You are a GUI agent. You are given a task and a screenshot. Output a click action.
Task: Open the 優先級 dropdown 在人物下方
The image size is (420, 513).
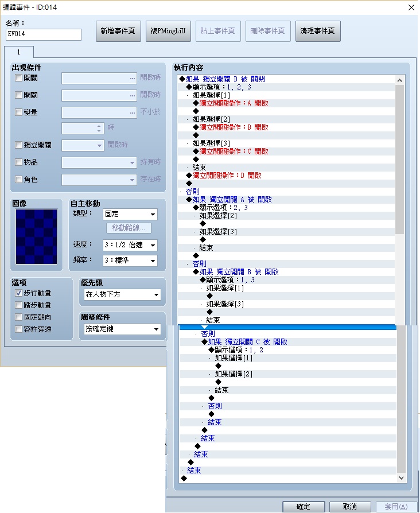click(122, 294)
